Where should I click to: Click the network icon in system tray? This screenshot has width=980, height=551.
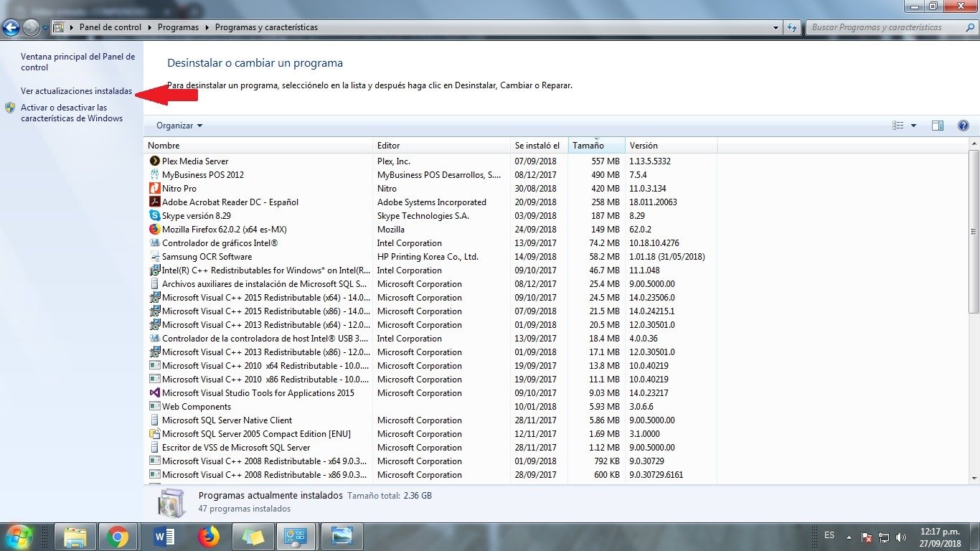[884, 537]
